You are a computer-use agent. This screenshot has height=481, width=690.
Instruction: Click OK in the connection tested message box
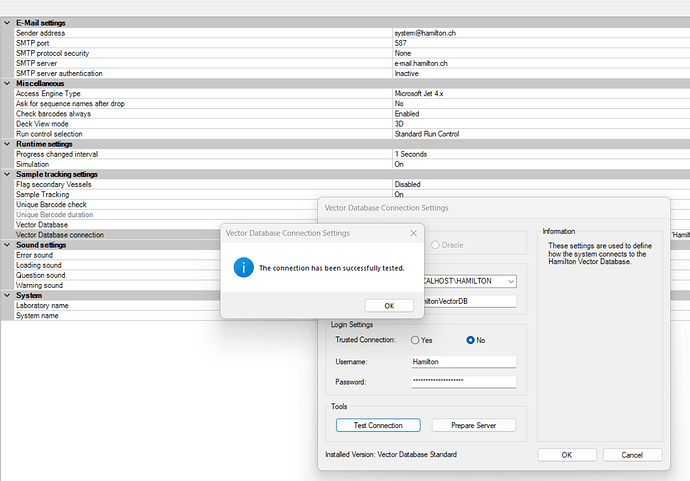pyautogui.click(x=389, y=305)
